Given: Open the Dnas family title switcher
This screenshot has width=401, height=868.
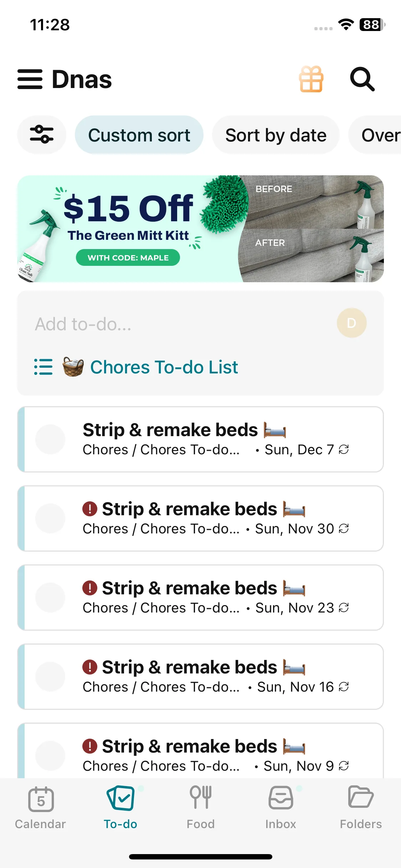Looking at the screenshot, I should tap(82, 79).
